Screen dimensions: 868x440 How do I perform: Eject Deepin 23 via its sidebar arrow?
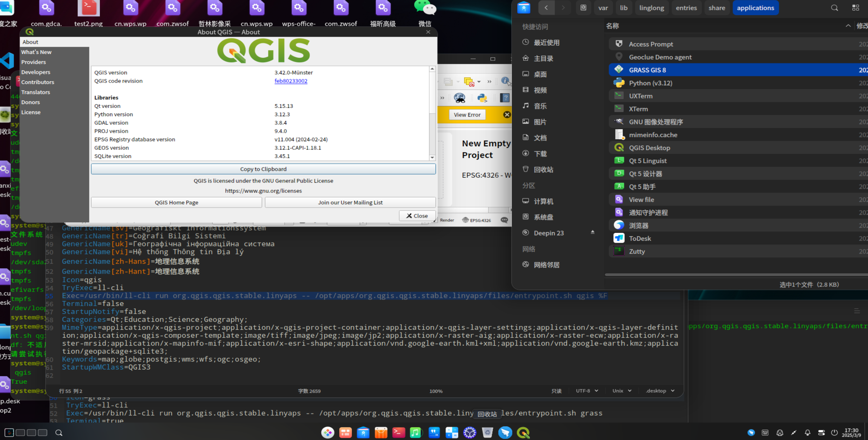[x=592, y=232]
